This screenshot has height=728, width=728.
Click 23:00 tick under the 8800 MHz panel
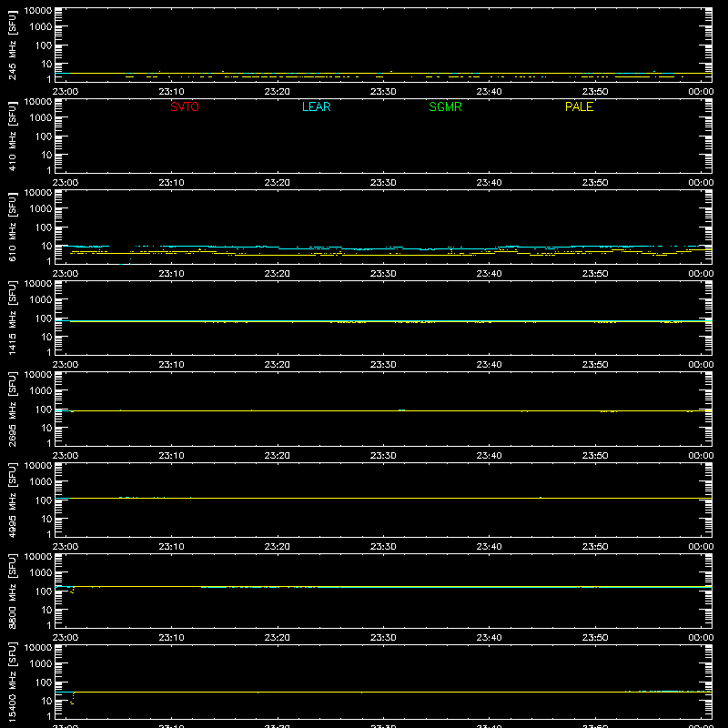pos(65,638)
